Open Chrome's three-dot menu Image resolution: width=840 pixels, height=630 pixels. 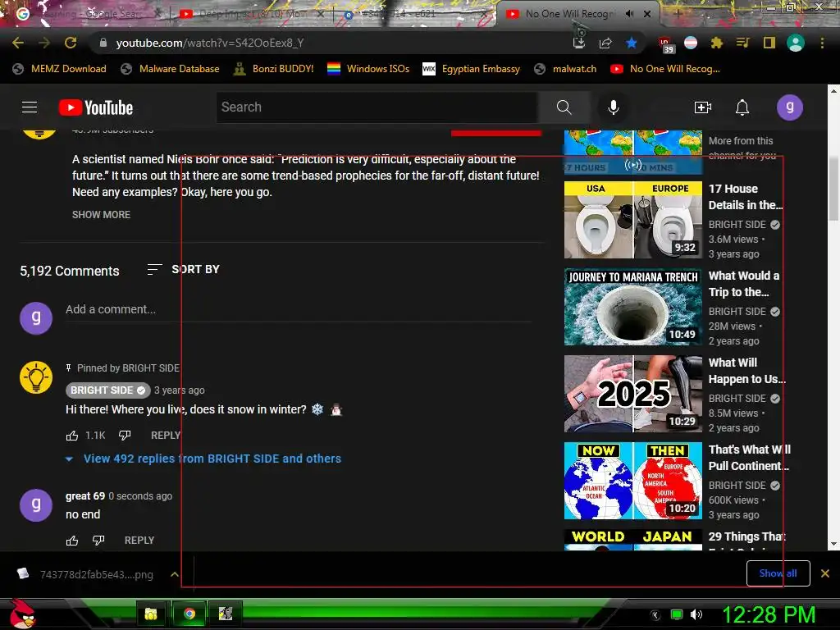822,43
